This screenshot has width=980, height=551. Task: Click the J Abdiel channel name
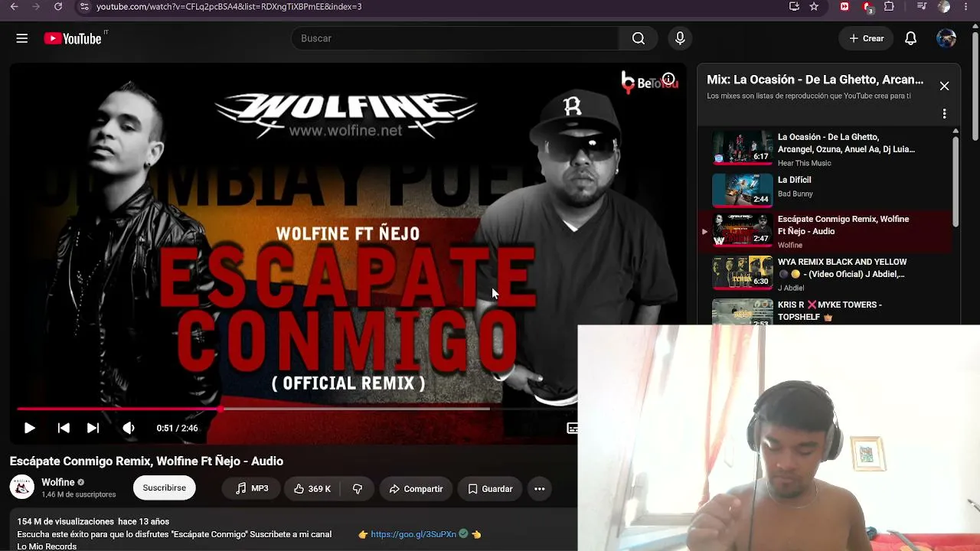792,288
